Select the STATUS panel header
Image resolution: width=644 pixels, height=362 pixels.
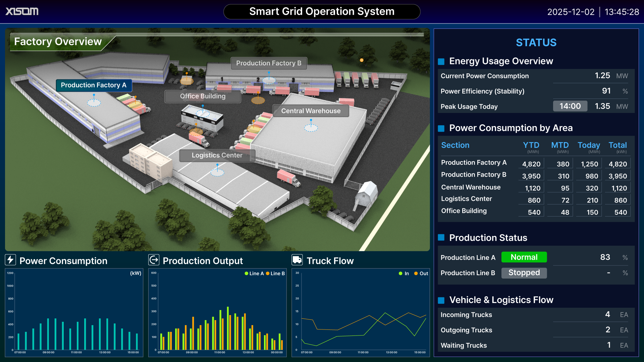point(536,43)
